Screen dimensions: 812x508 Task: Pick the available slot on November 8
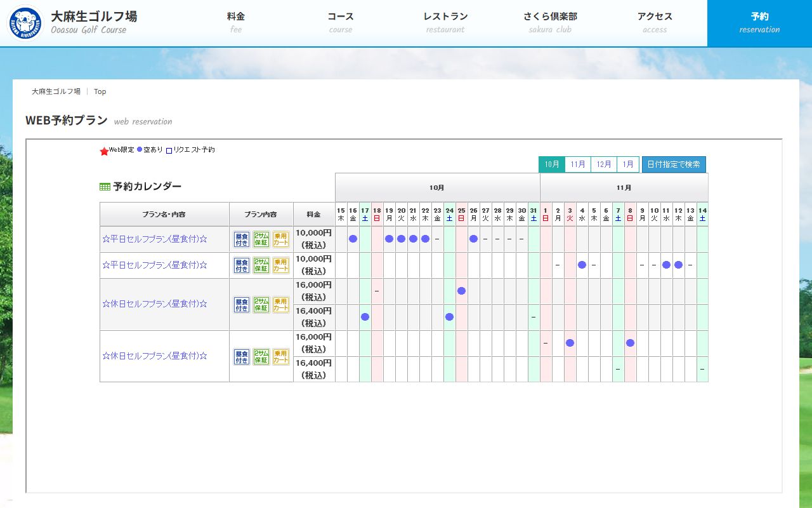(x=630, y=343)
